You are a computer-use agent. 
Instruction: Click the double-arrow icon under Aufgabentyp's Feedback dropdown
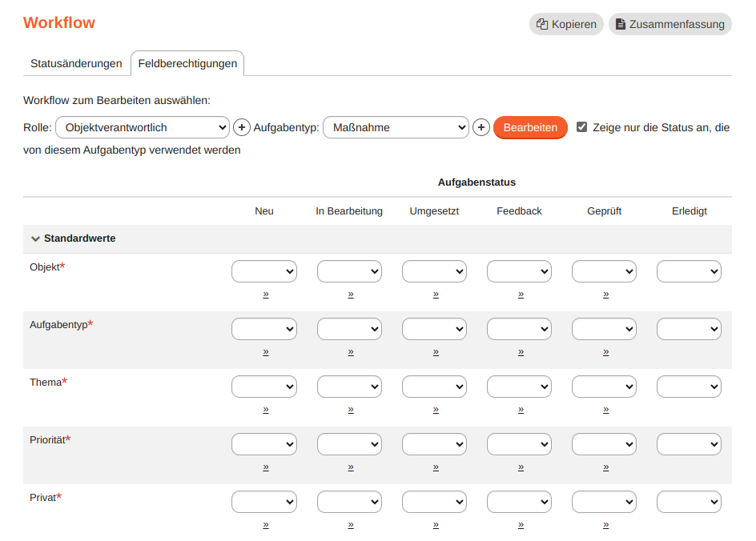(x=520, y=352)
